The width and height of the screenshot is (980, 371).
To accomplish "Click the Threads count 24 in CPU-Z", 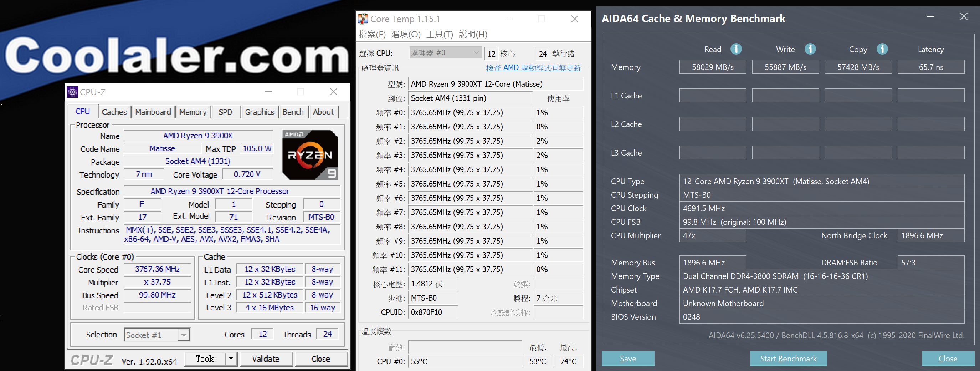I will point(328,334).
